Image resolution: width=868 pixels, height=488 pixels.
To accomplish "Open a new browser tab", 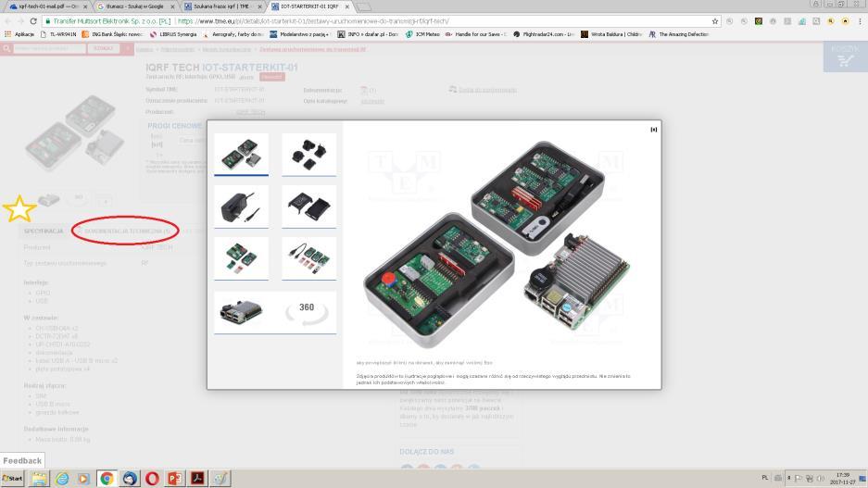I will (x=364, y=6).
